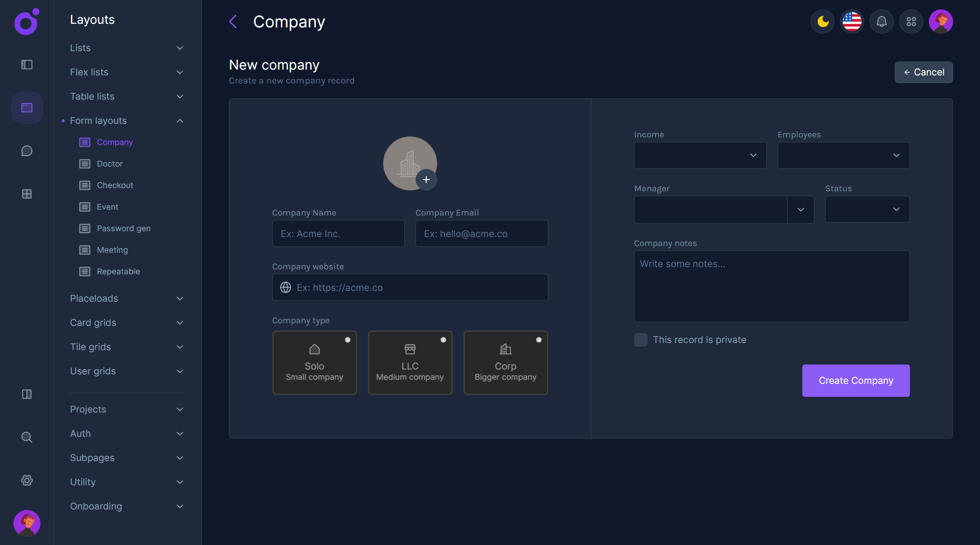980x545 pixels.
Task: Click the US flag language selector
Action: (852, 21)
